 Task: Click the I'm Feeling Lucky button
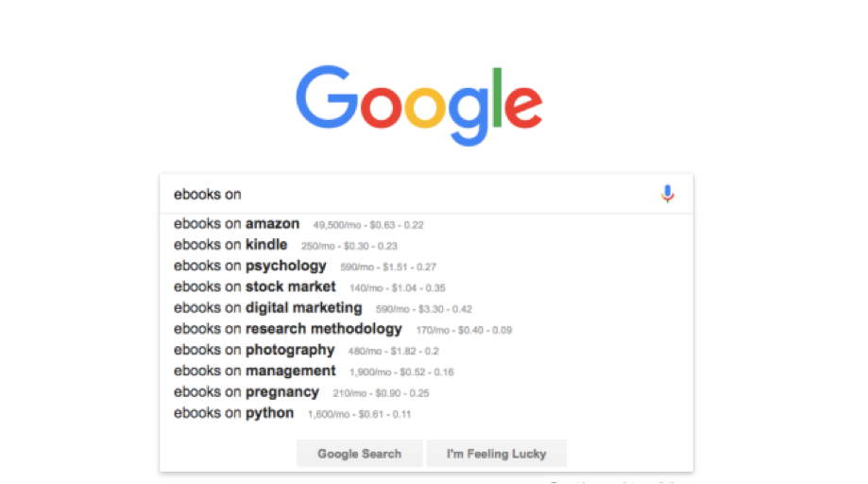[x=497, y=454]
